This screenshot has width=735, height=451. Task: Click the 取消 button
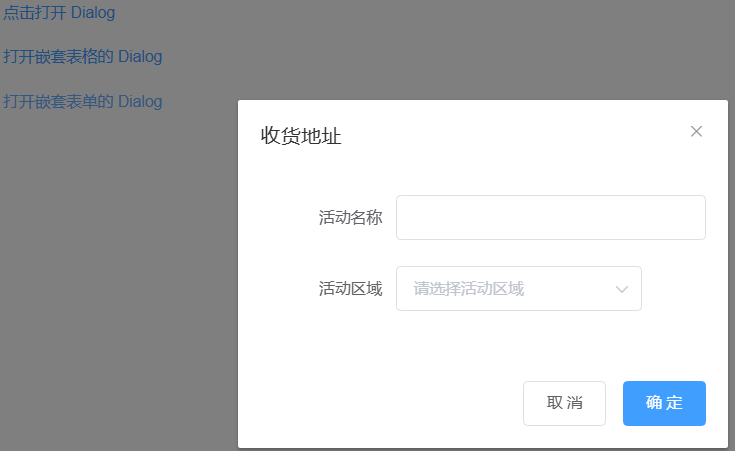(x=564, y=403)
